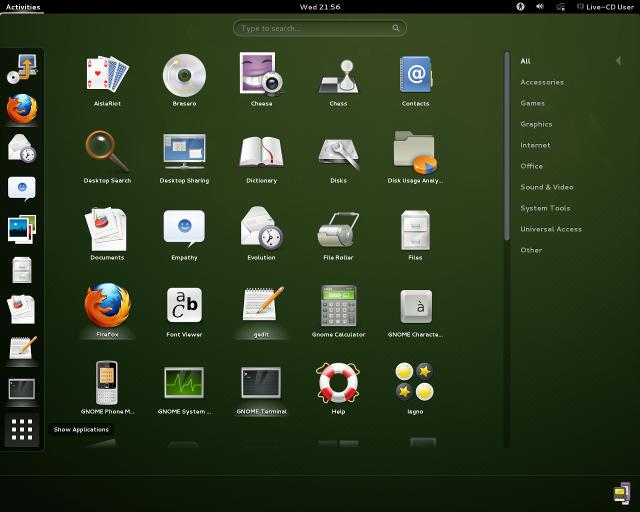The height and width of the screenshot is (512, 640).
Task: Open gedit notepad in the dash
Action: pyautogui.click(x=22, y=349)
